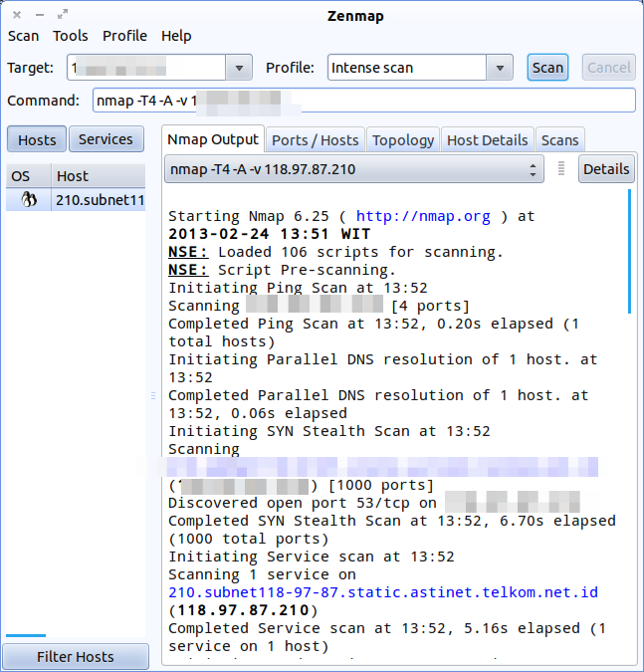This screenshot has height=672, width=644.
Task: Switch to the Host Details tab
Action: pos(487,140)
